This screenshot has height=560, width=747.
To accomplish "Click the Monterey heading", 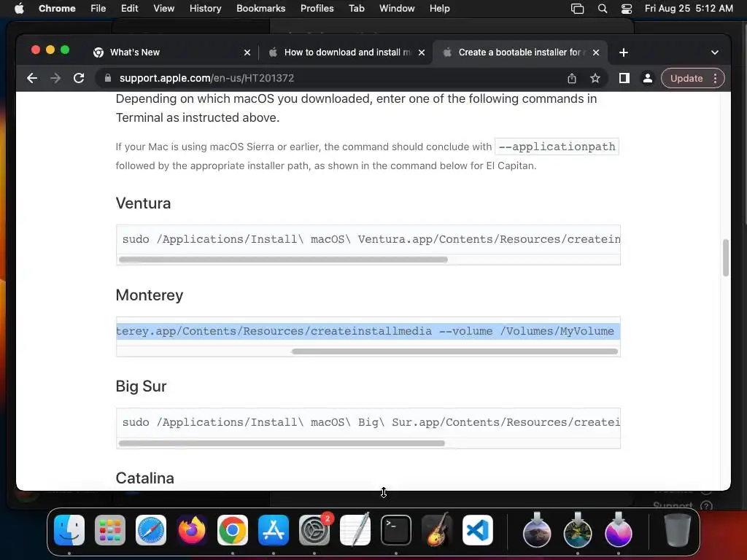I will (x=149, y=295).
